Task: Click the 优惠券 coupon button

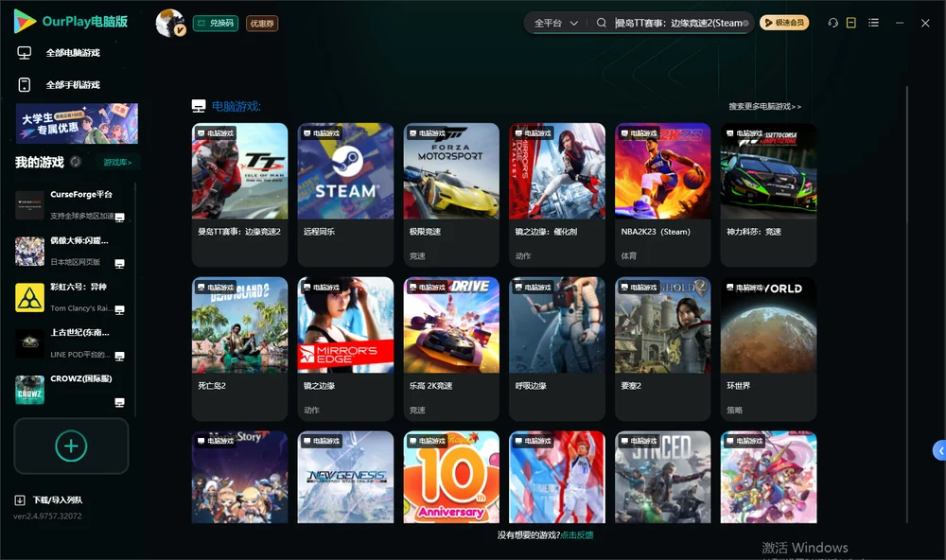Action: click(x=262, y=24)
